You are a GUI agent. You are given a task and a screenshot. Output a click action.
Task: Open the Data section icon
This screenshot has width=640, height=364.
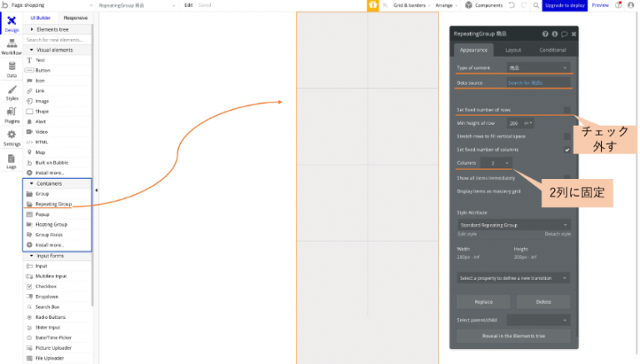coord(12,68)
